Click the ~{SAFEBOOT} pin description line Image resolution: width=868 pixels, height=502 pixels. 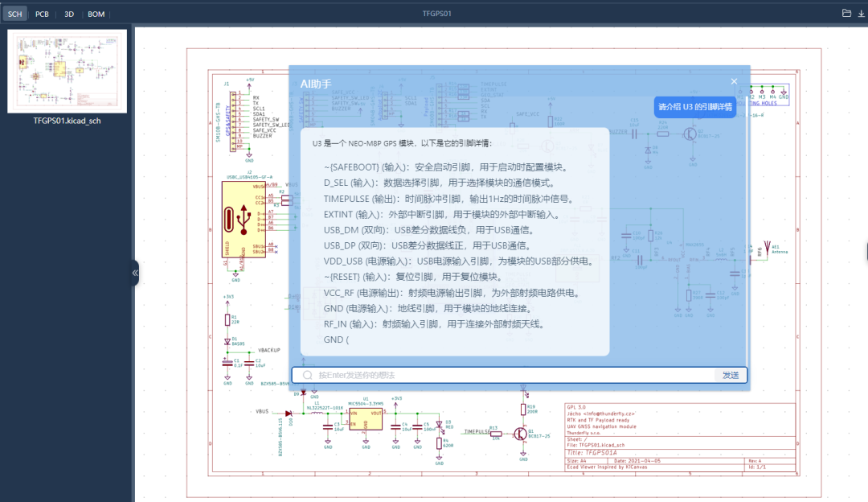446,167
